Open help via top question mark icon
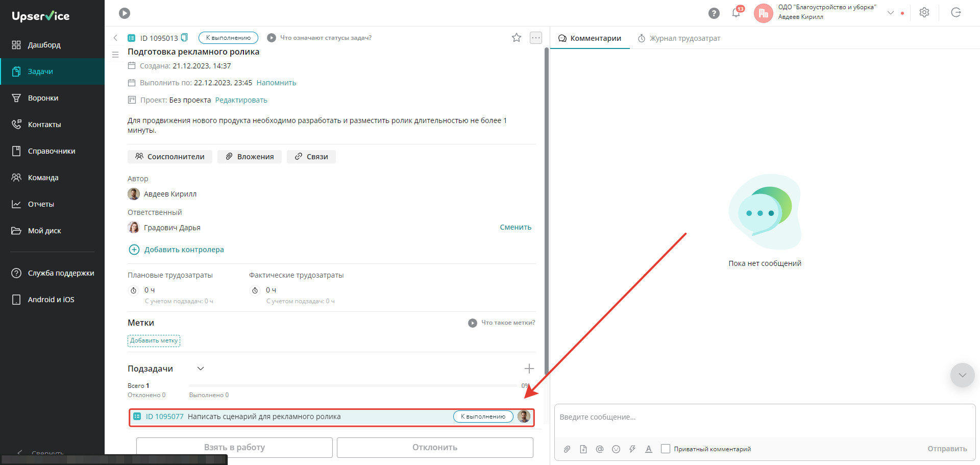This screenshot has width=980, height=465. pyautogui.click(x=714, y=13)
